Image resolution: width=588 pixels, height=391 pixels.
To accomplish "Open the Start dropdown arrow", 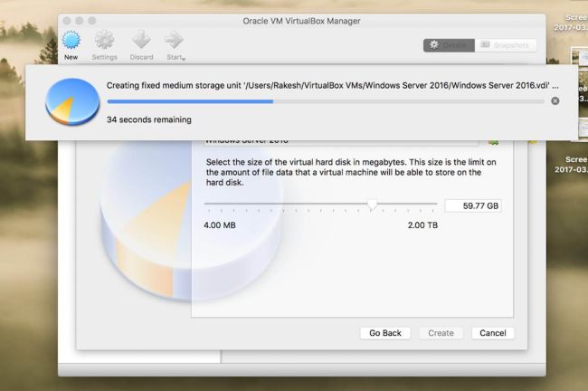I will (184, 59).
